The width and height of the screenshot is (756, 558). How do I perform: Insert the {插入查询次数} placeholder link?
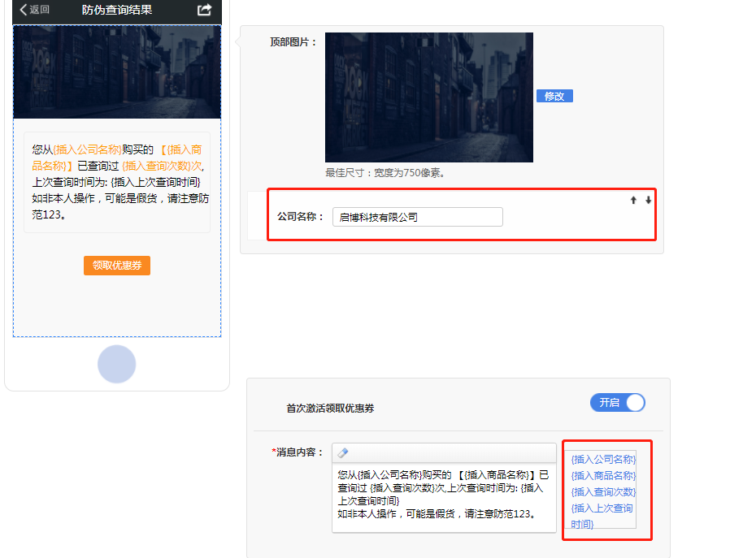point(603,491)
